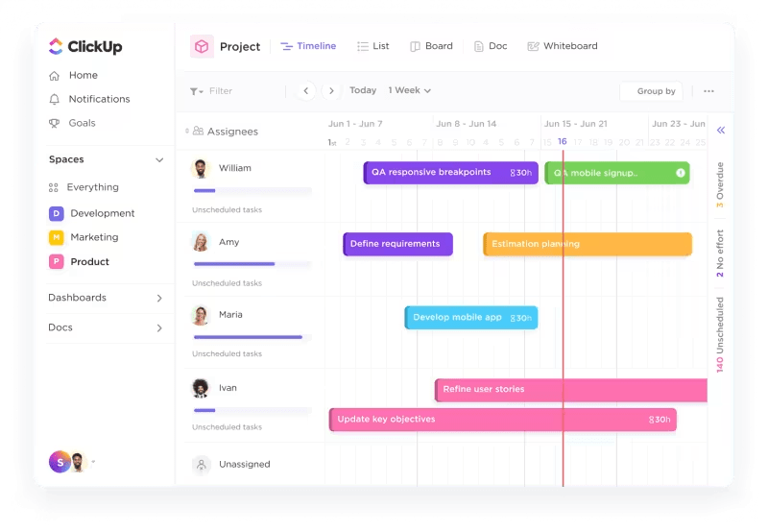Go to the previous timeline period

pos(306,90)
